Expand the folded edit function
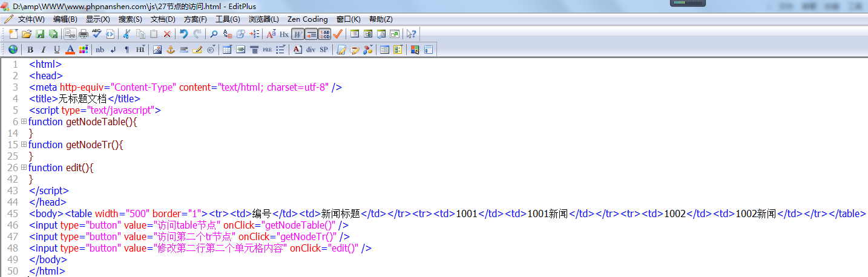 click(x=24, y=168)
